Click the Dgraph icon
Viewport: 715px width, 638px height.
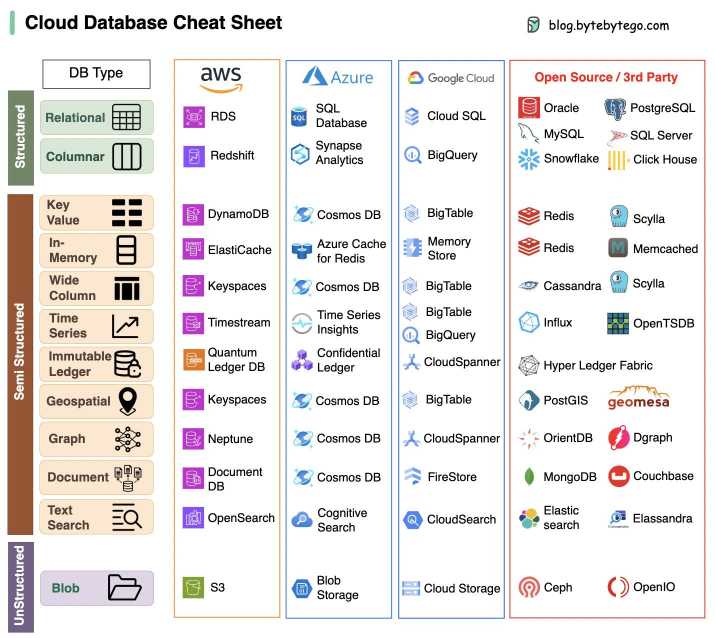coord(618,438)
